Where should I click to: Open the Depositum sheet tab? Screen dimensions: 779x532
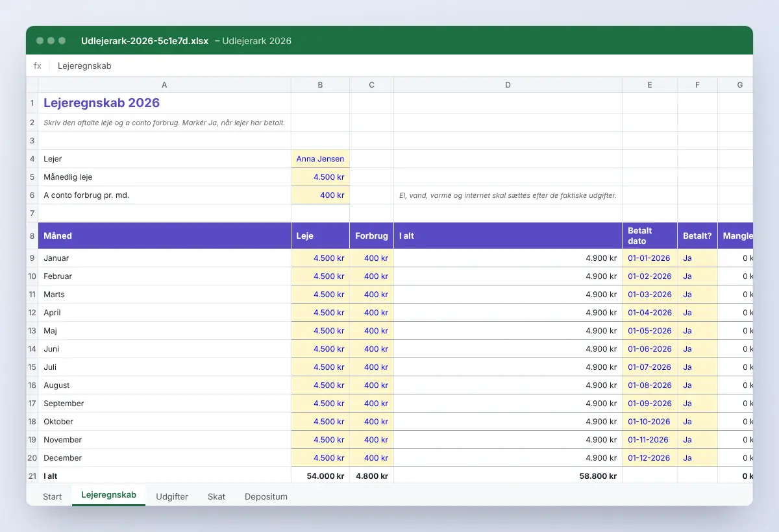[x=266, y=496]
